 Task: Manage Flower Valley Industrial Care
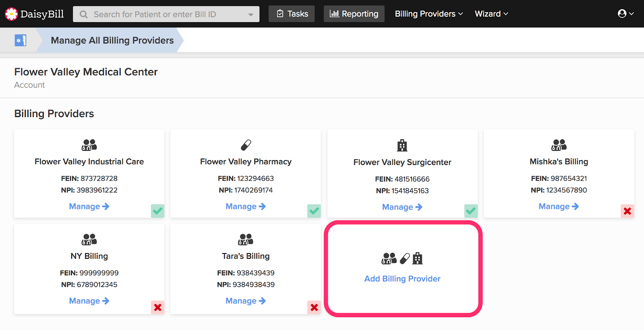tap(89, 206)
